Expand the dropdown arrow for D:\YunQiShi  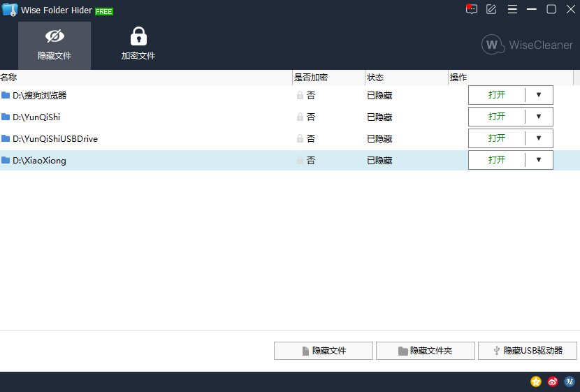tap(539, 117)
